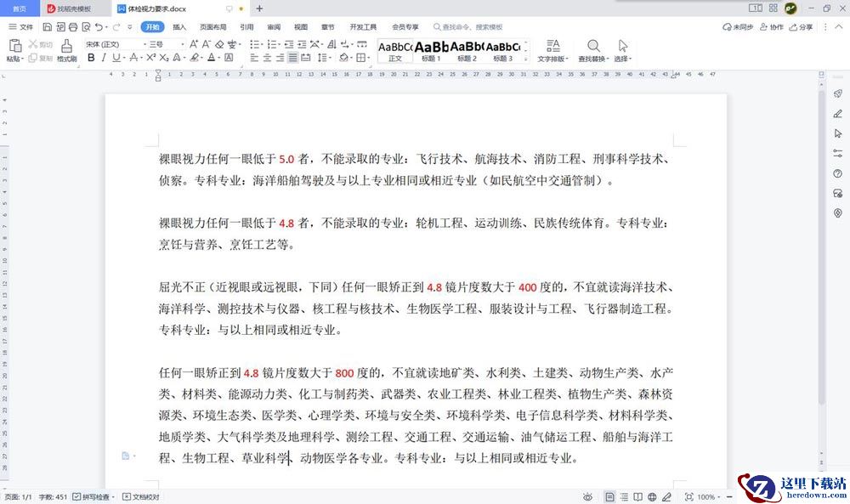Open the pen tool in right sidebar
Viewport: 850px width, 504px height.
838,113
